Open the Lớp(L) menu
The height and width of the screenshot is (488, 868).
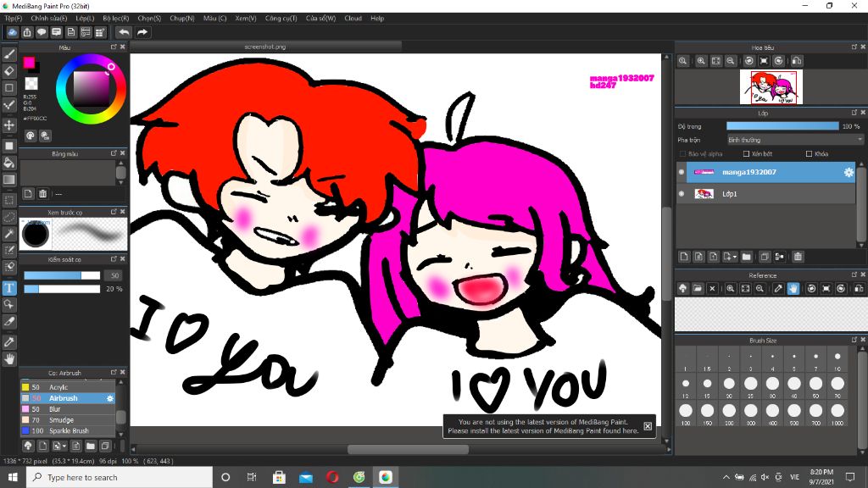click(x=85, y=19)
